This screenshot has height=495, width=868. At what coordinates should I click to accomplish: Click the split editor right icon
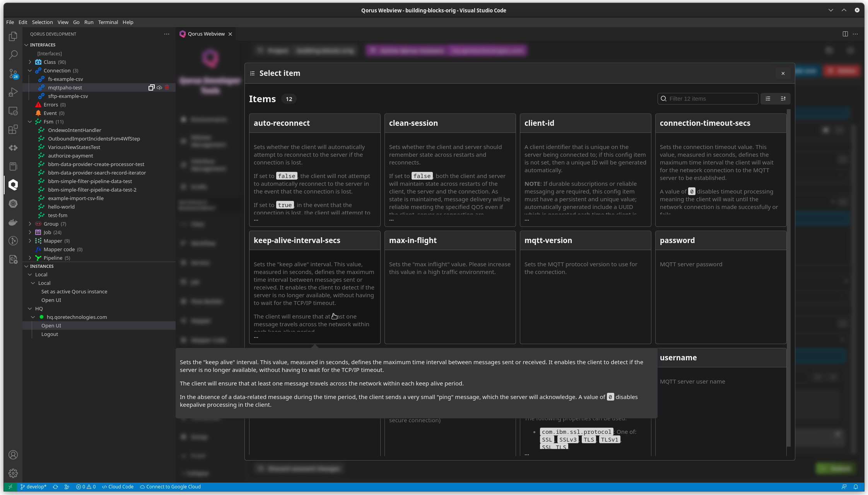[x=845, y=34]
